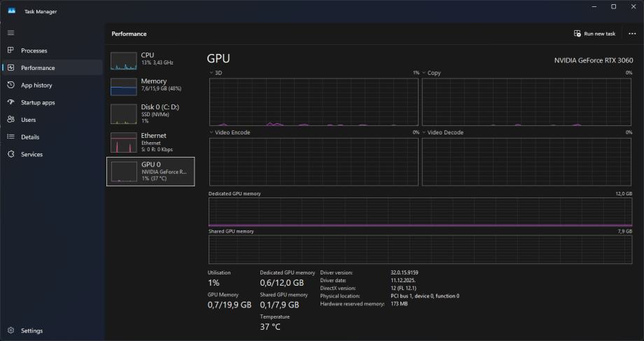
Task: Select the Users icon in sidebar
Action: click(10, 120)
